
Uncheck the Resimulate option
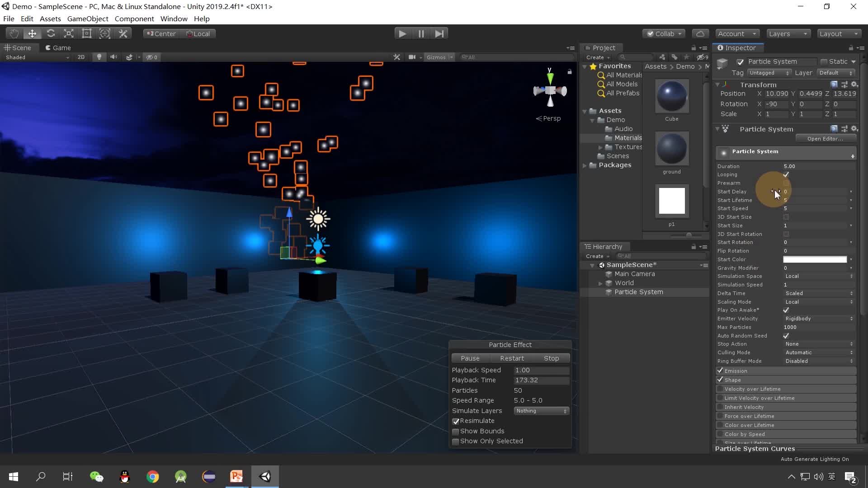[x=456, y=421]
